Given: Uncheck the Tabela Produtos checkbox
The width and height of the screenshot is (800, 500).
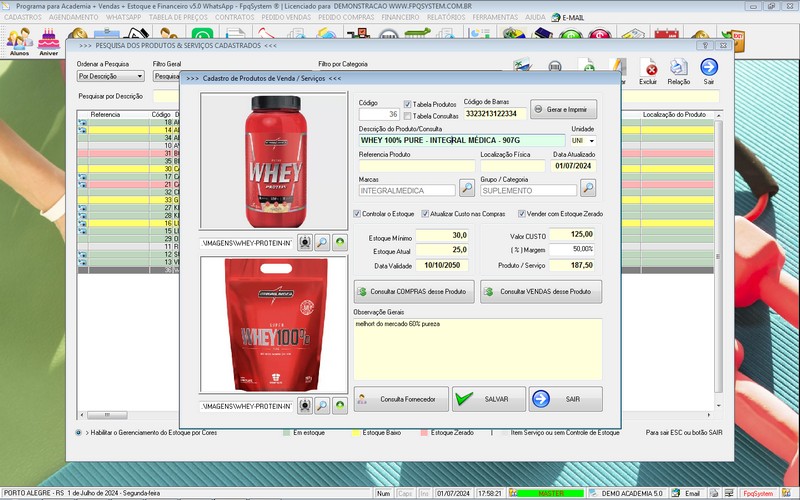Looking at the screenshot, I should [407, 104].
